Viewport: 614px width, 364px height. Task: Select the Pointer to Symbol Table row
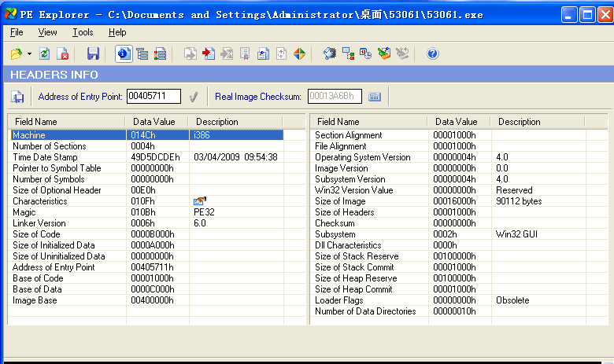[x=147, y=168]
